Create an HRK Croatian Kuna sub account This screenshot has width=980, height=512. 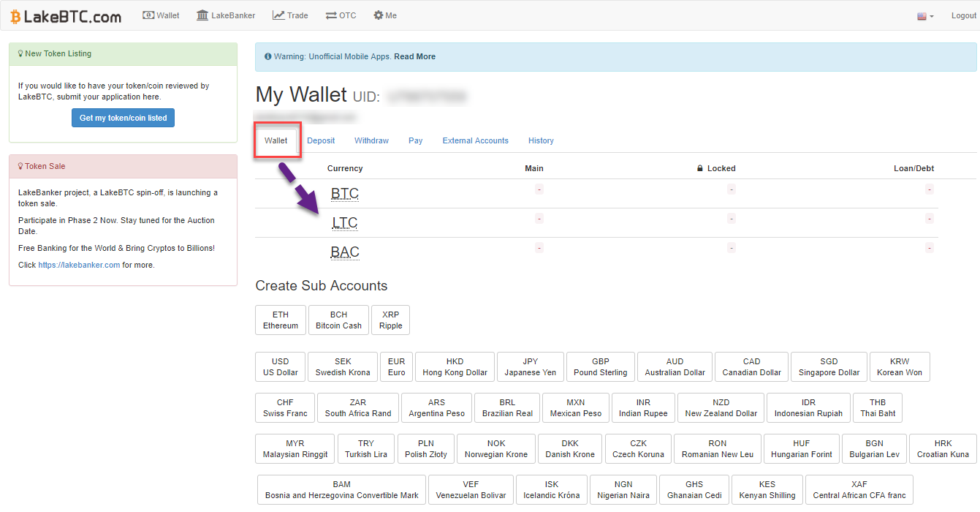point(943,449)
